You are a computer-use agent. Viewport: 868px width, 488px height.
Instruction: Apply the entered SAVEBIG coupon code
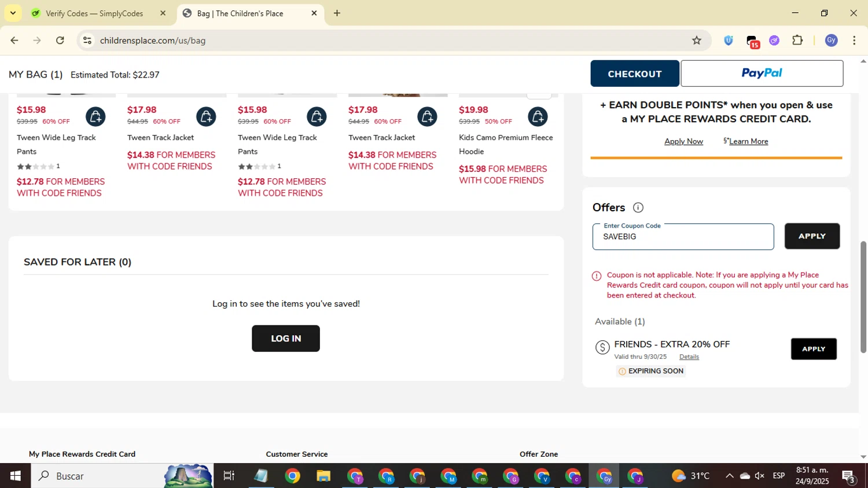pos(812,236)
